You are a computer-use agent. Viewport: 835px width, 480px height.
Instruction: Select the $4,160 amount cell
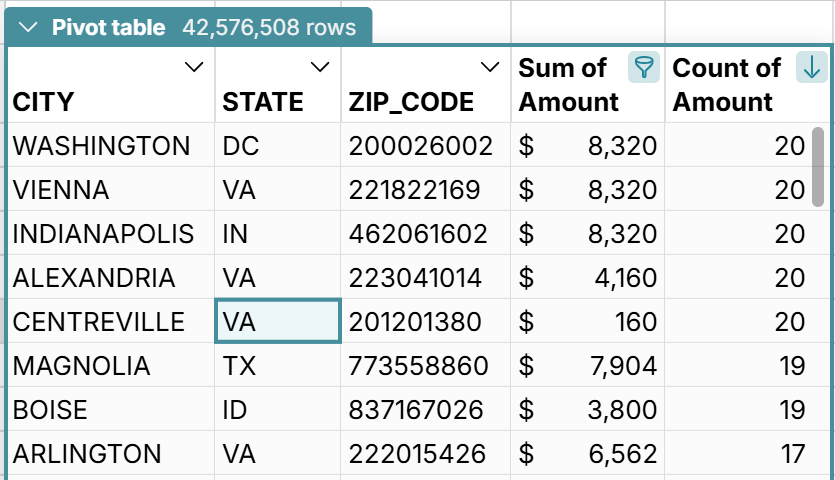pos(587,278)
